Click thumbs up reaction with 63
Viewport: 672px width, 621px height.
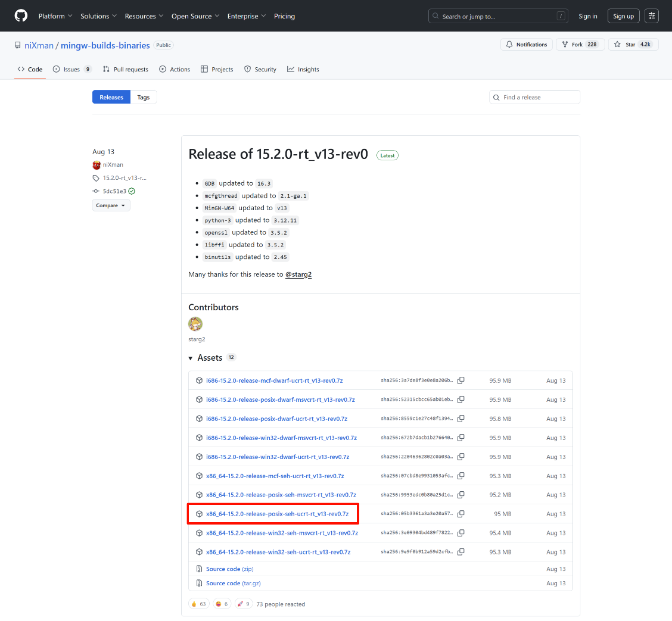pyautogui.click(x=199, y=604)
